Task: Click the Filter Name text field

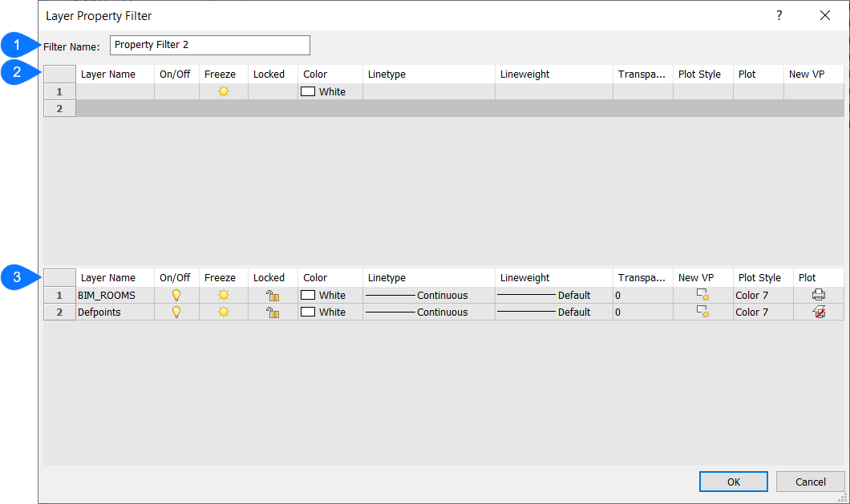Action: tap(209, 46)
